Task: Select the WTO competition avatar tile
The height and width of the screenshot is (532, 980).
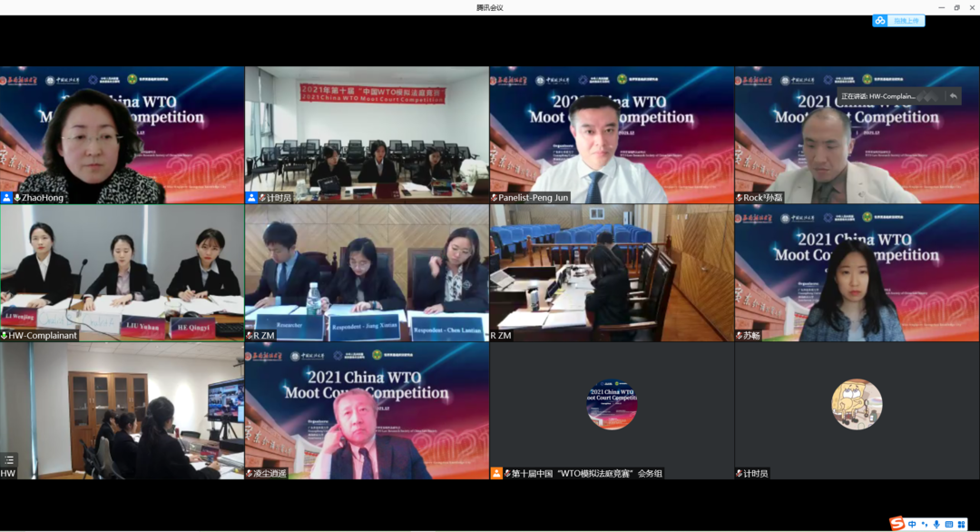Action: point(612,404)
